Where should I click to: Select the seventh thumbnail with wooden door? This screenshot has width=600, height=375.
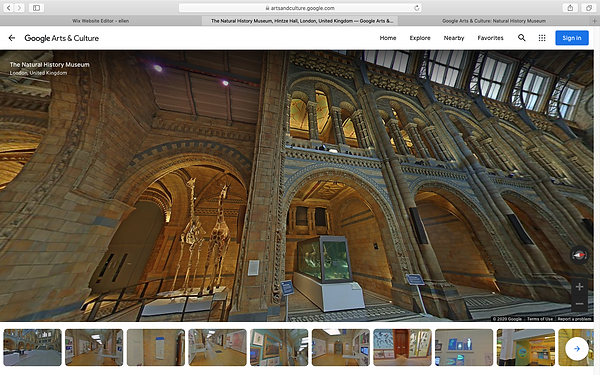(x=402, y=347)
